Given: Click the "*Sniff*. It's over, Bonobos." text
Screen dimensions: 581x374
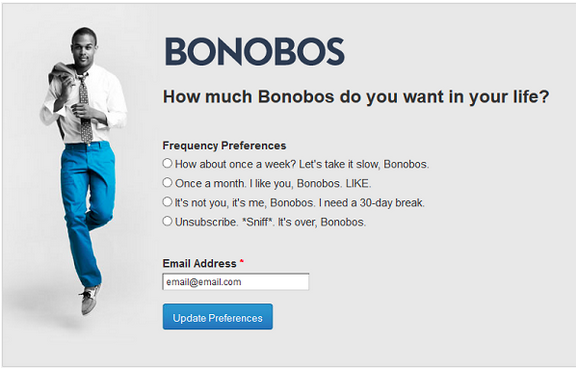Looking at the screenshot, I should (x=304, y=222).
